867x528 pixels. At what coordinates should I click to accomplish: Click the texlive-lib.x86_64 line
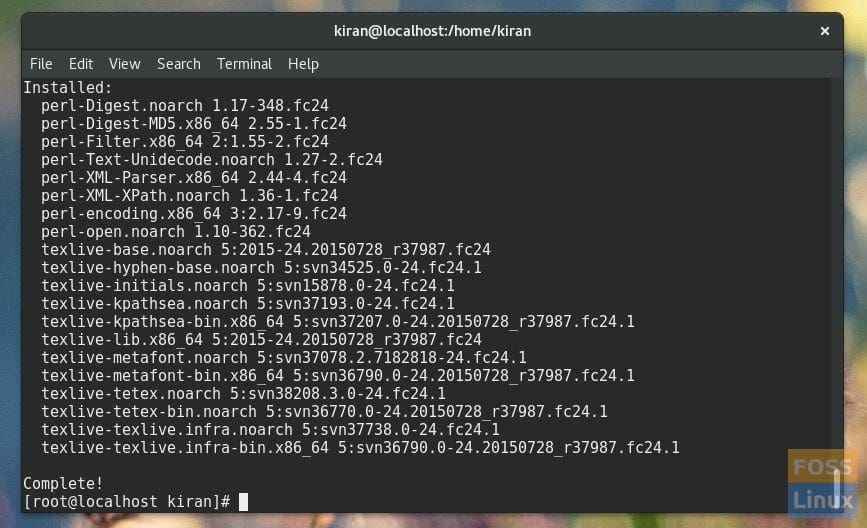click(x=262, y=339)
